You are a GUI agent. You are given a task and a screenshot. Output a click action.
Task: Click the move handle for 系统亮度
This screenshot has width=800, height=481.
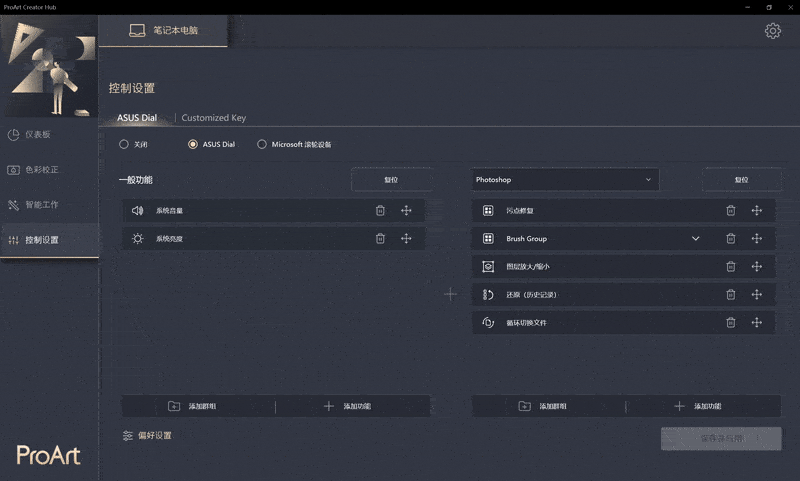point(406,239)
